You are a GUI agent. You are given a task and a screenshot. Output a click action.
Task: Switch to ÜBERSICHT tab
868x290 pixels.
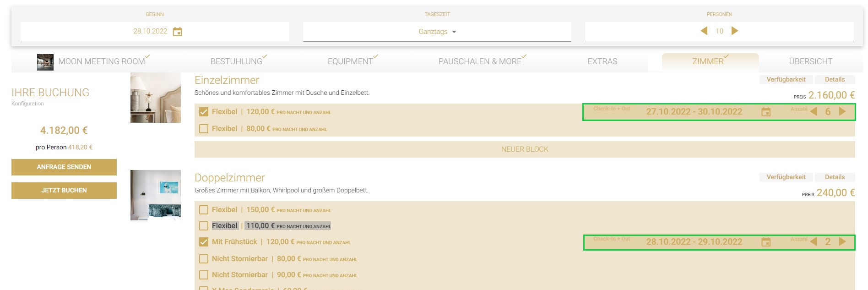[810, 61]
